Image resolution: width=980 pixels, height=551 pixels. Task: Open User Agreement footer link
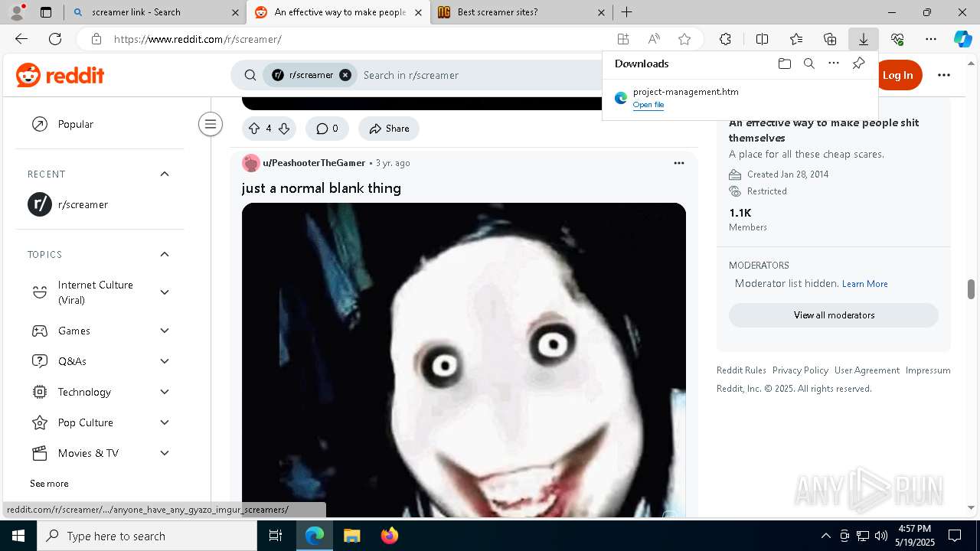(867, 370)
